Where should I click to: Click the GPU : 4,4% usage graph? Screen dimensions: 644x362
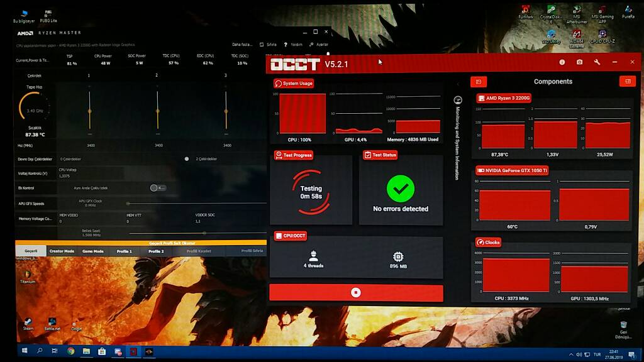coord(359,114)
